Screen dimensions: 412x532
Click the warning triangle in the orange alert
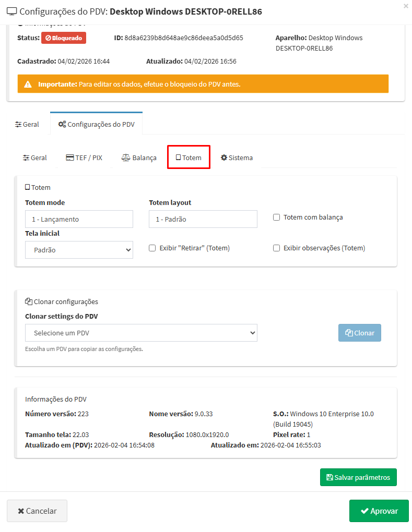[x=28, y=84]
